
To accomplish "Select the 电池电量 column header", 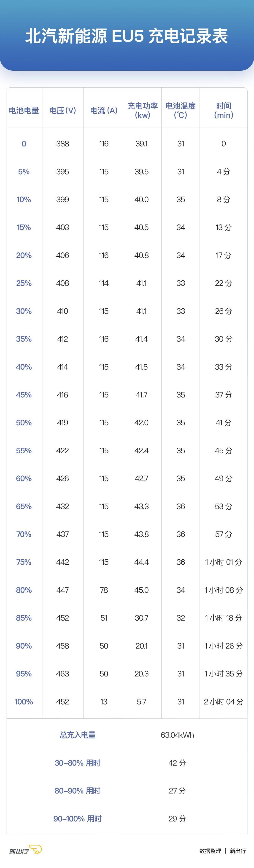I will click(24, 111).
